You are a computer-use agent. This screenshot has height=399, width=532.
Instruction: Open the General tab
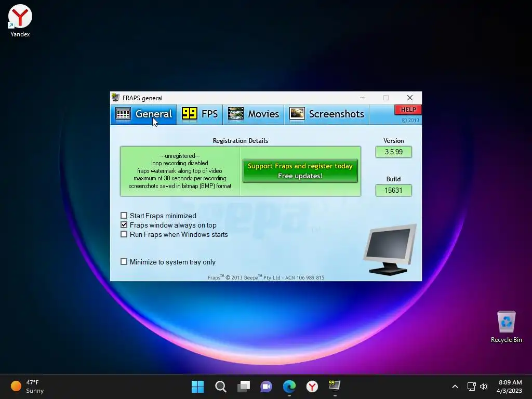(x=143, y=114)
